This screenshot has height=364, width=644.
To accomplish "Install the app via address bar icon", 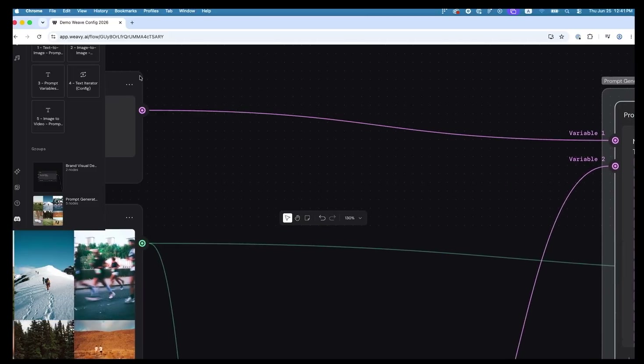I will click(551, 37).
